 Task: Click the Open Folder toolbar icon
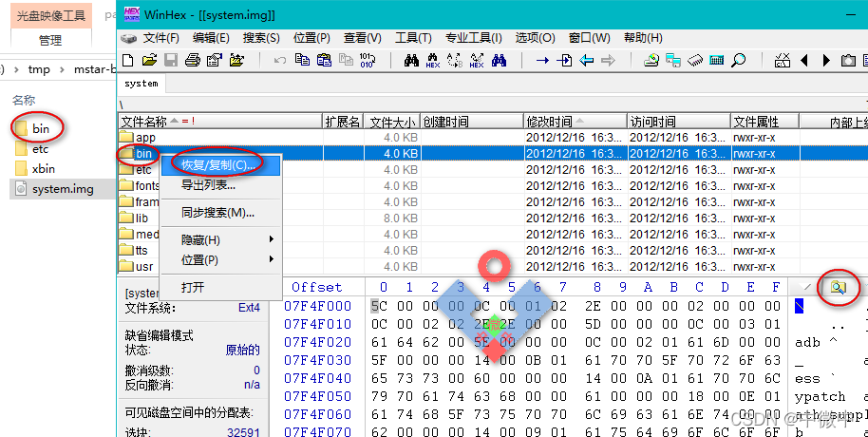click(236, 60)
